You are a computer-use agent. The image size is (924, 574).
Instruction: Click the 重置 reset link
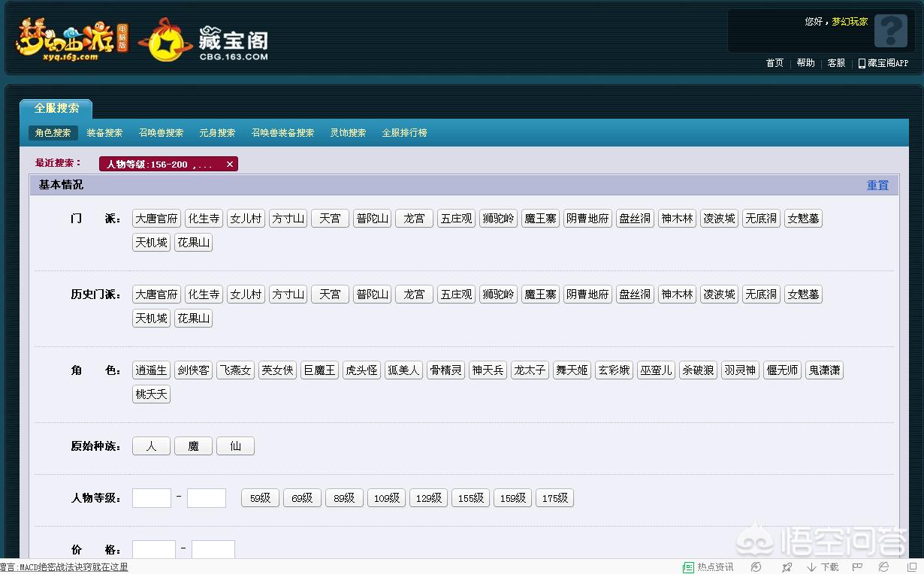pyautogui.click(x=877, y=185)
